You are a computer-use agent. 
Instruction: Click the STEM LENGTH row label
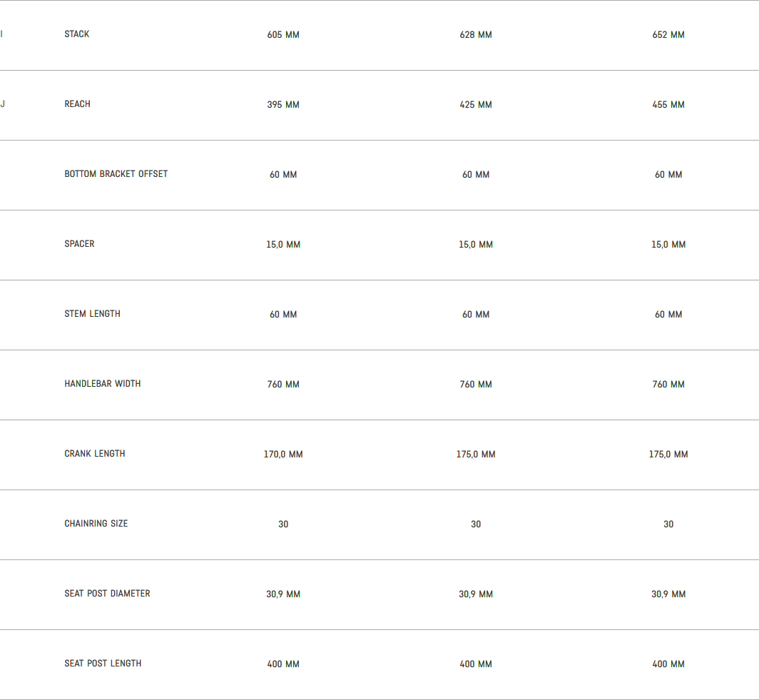coord(93,314)
